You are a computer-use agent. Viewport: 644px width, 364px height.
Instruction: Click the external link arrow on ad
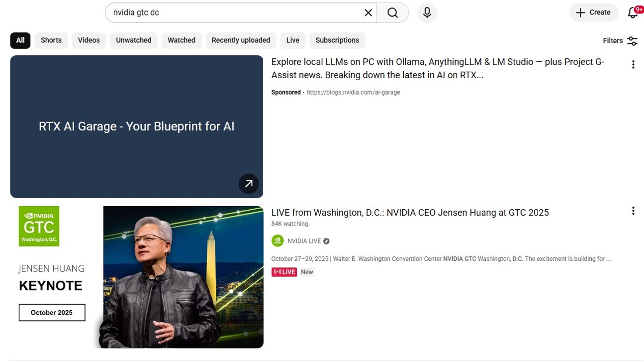point(249,184)
